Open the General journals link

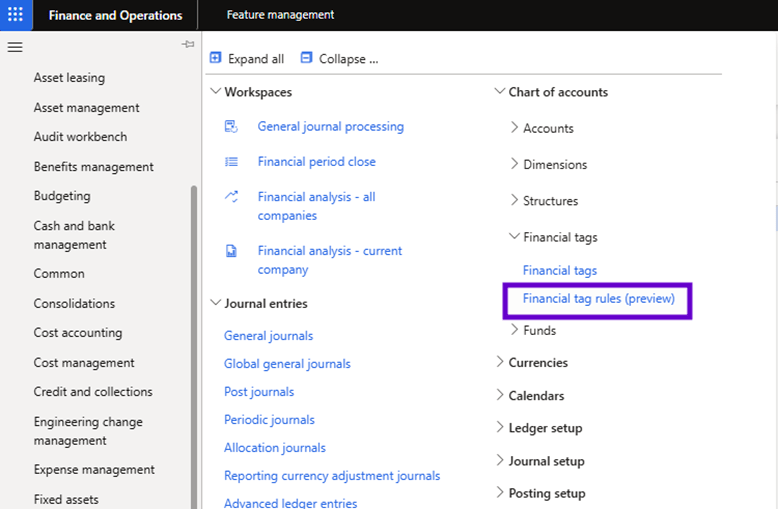[x=268, y=336]
